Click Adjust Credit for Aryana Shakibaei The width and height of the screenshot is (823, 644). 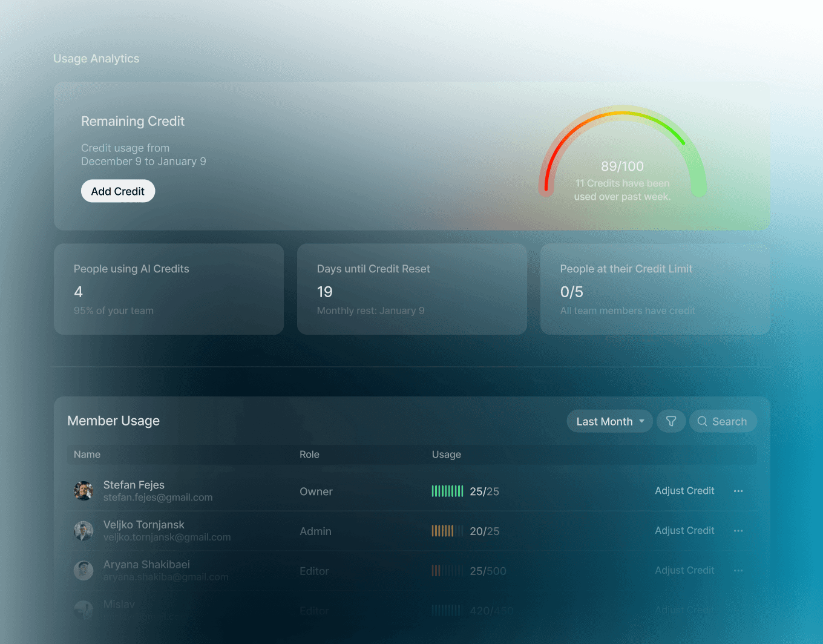click(x=684, y=571)
